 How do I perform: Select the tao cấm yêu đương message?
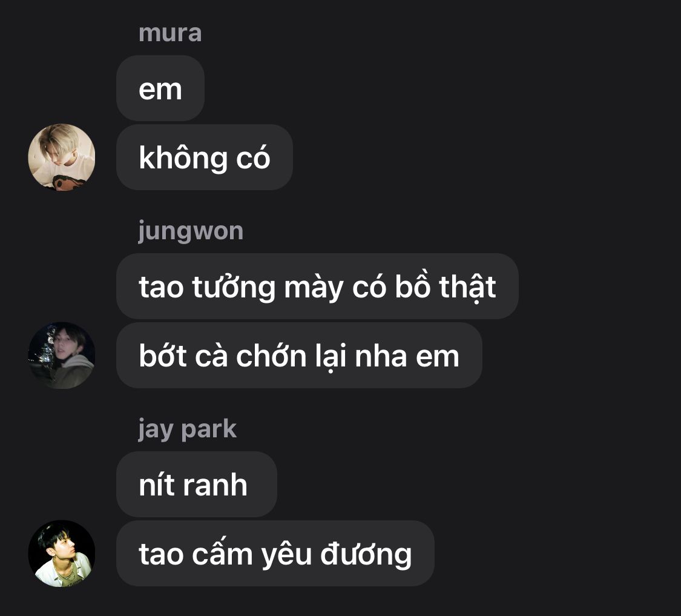275,554
